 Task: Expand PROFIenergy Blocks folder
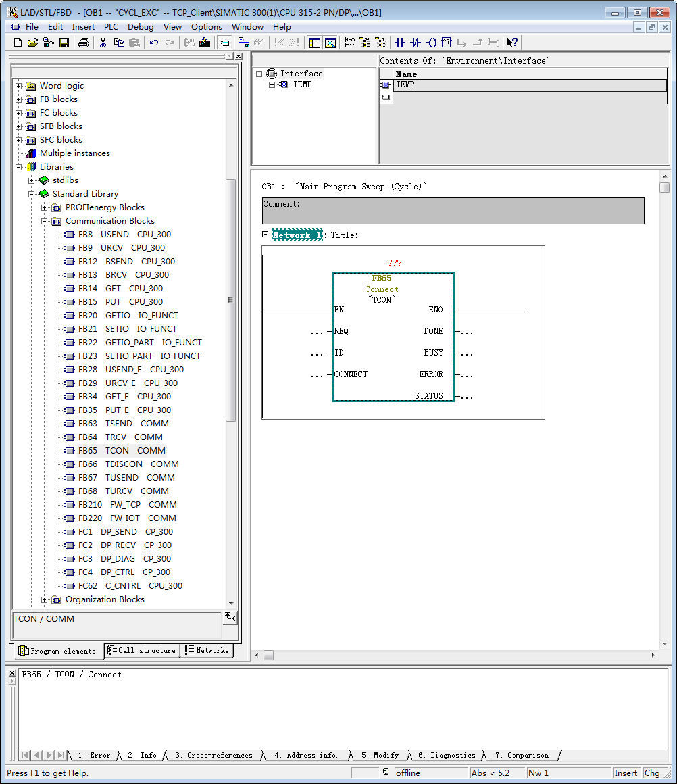[44, 207]
